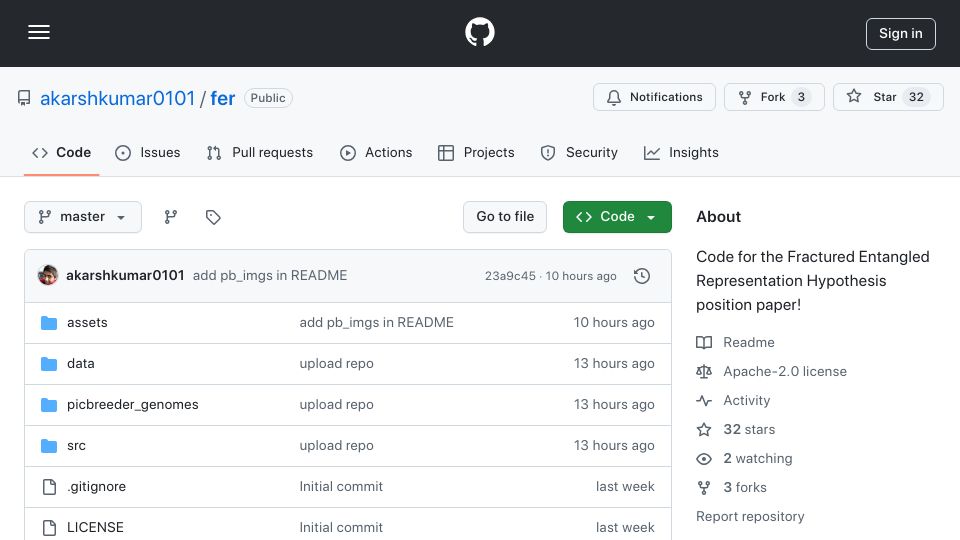This screenshot has width=960, height=540.
Task: Open assets row commit message link
Action: click(377, 323)
